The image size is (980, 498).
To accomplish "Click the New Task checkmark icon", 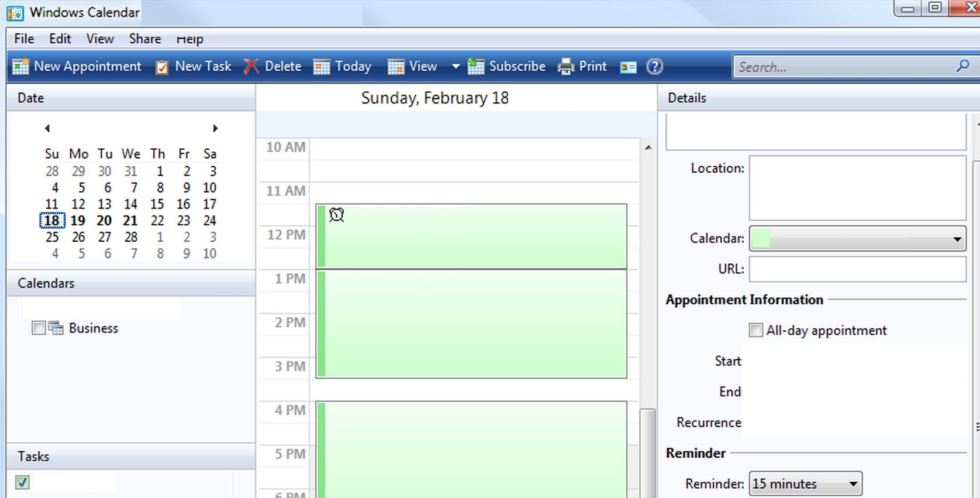I will 162,67.
